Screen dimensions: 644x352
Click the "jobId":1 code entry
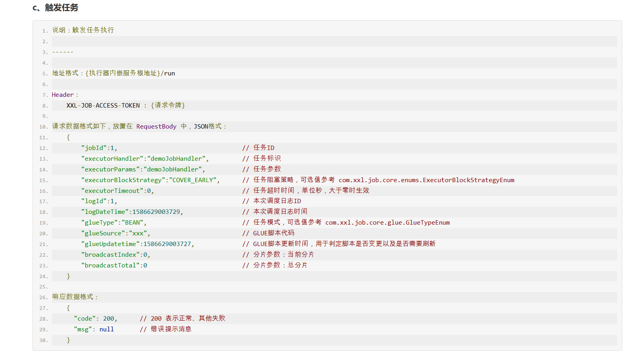point(99,148)
